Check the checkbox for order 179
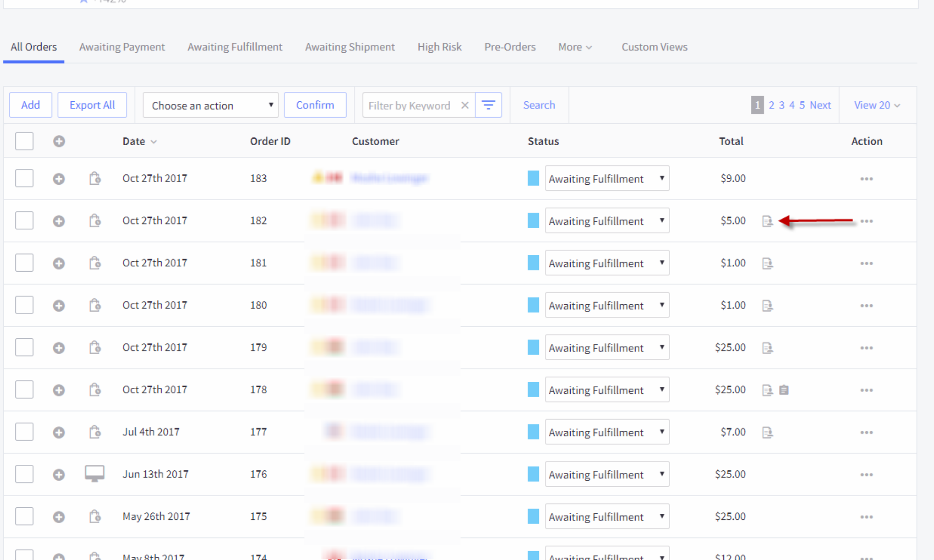 24,347
